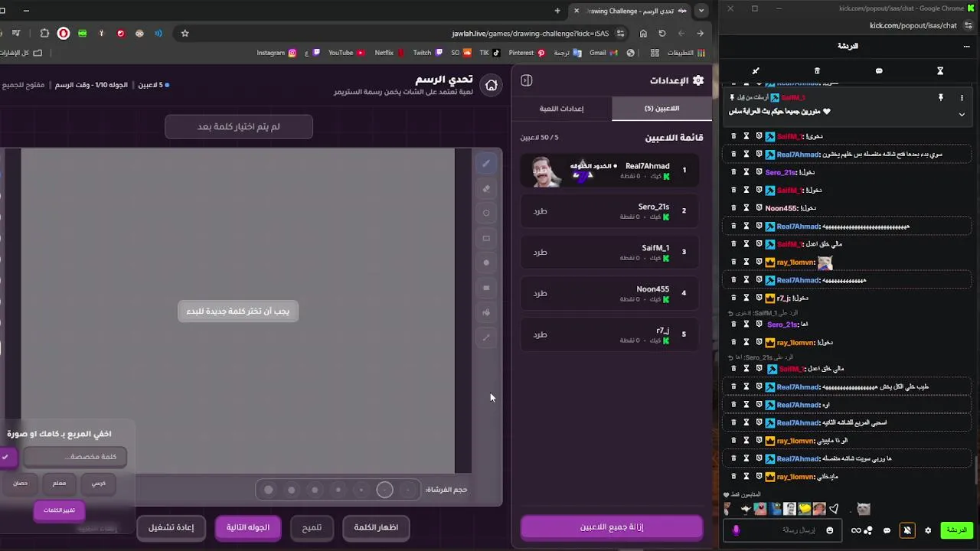Click اظهار الكلمة button
This screenshot has height=551, width=980.
[x=376, y=527]
